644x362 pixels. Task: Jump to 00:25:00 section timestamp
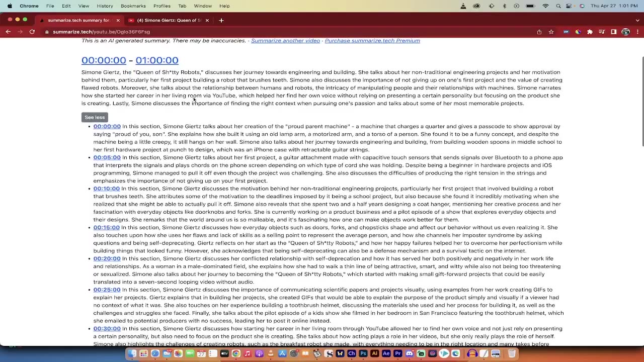tap(107, 290)
